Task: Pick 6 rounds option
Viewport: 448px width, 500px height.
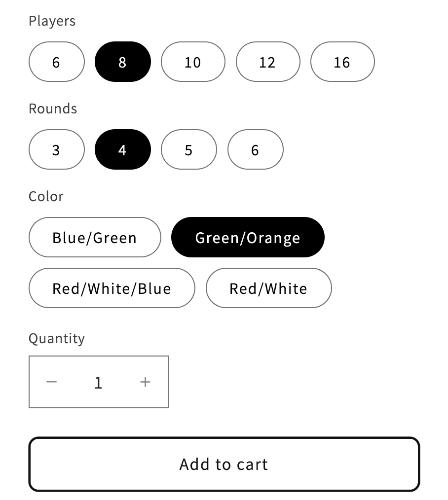Action: pos(255,149)
